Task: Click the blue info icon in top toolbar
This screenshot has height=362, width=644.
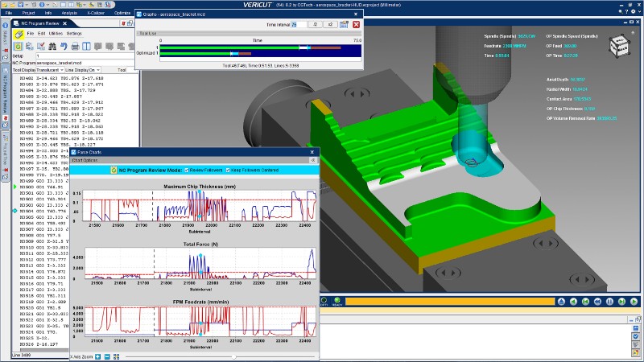Action: (42, 5)
